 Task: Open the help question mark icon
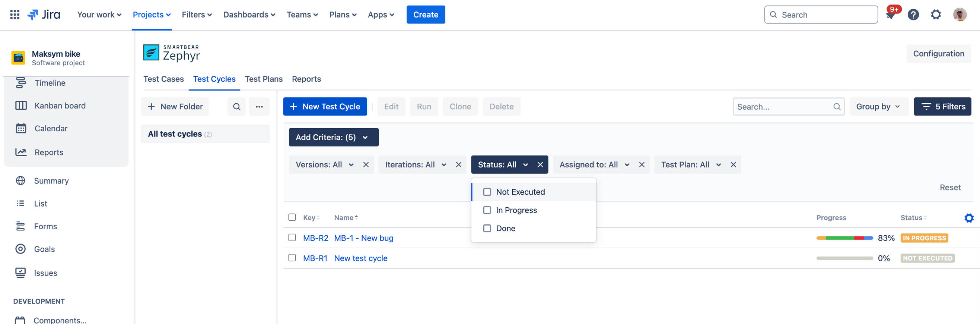tap(913, 15)
